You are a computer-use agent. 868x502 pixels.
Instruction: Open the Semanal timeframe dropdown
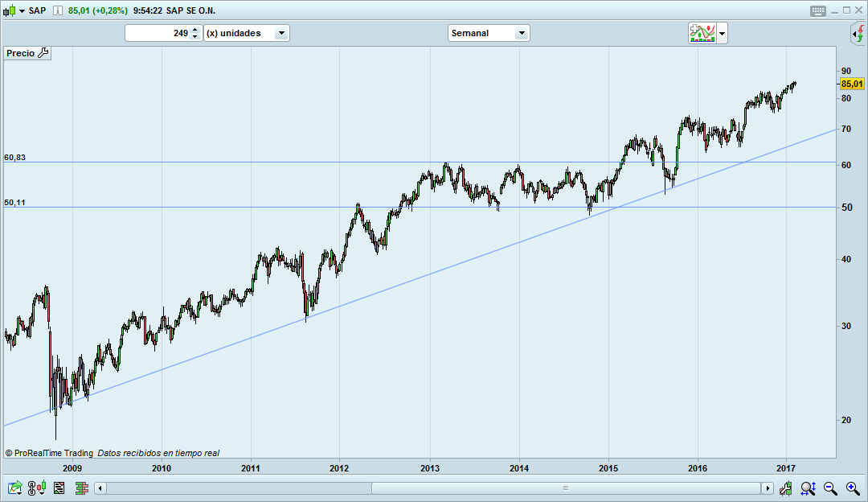[522, 33]
